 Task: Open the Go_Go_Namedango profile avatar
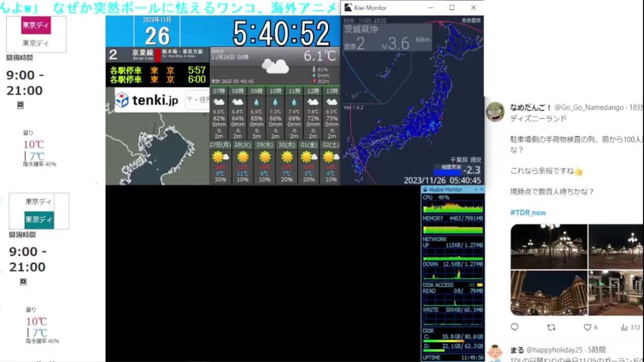pos(495,112)
